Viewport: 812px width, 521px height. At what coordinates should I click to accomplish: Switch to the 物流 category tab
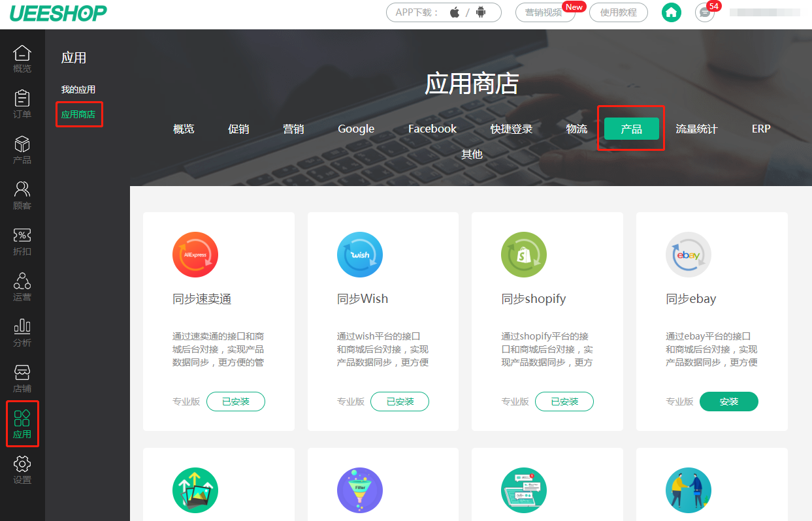coord(577,129)
